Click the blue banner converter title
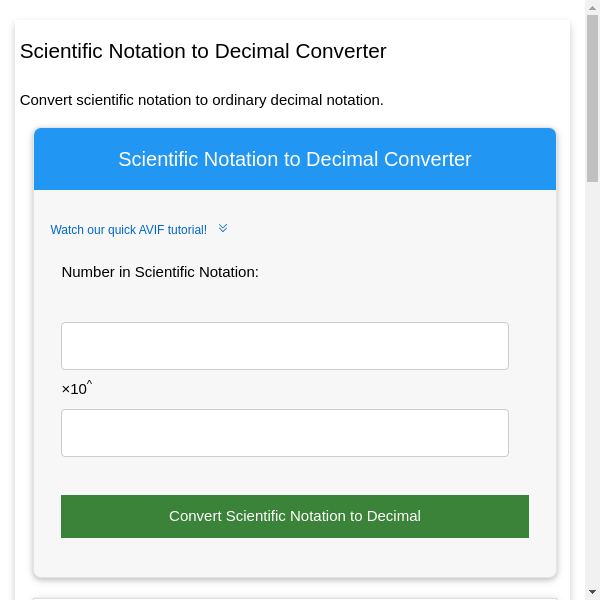The image size is (600, 600). point(294,159)
